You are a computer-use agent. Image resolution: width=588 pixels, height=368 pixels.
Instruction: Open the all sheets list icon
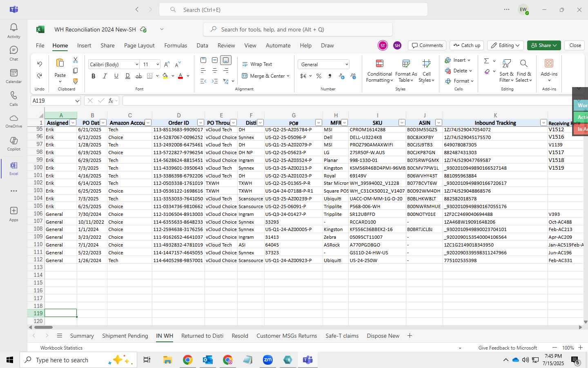(60, 336)
